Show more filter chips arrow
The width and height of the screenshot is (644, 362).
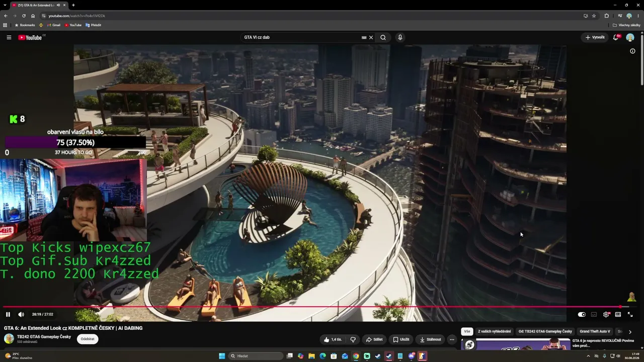point(630,332)
